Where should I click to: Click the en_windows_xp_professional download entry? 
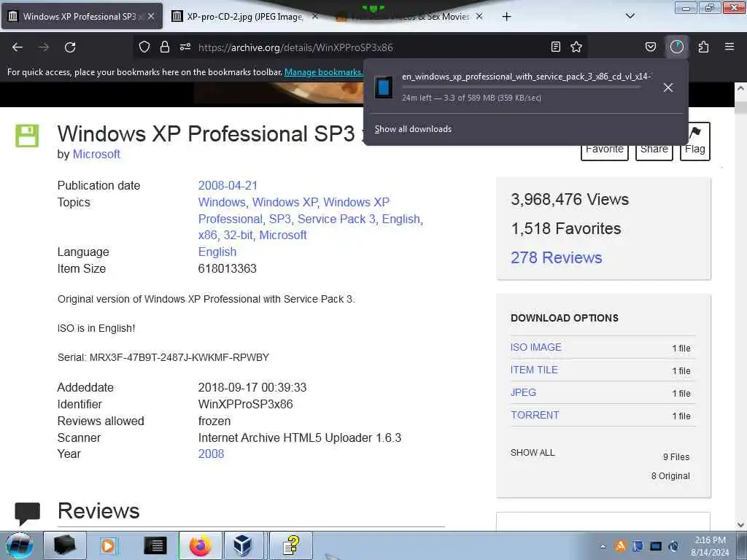[x=527, y=87]
